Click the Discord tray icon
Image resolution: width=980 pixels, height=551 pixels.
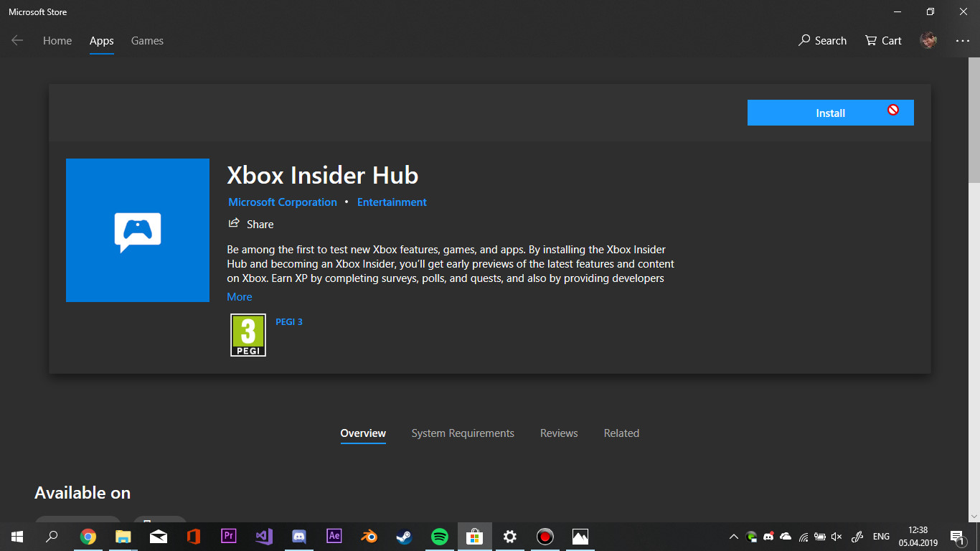tap(768, 537)
